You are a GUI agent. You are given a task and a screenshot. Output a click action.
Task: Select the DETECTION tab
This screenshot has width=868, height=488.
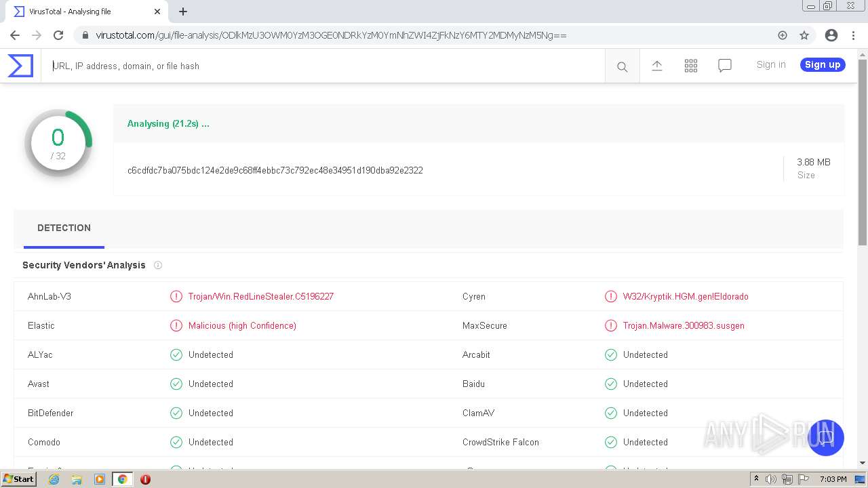(64, 228)
